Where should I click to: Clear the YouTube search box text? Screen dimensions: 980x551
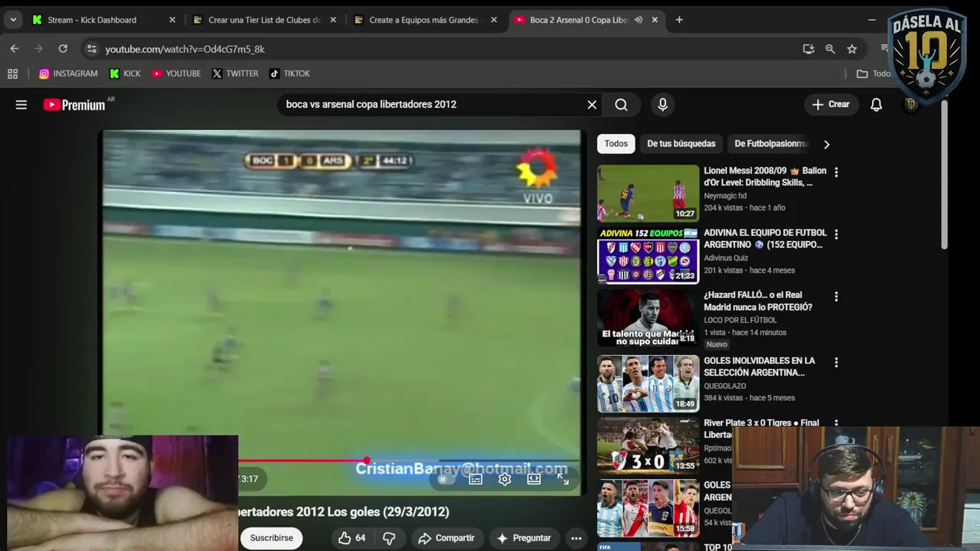tap(592, 105)
